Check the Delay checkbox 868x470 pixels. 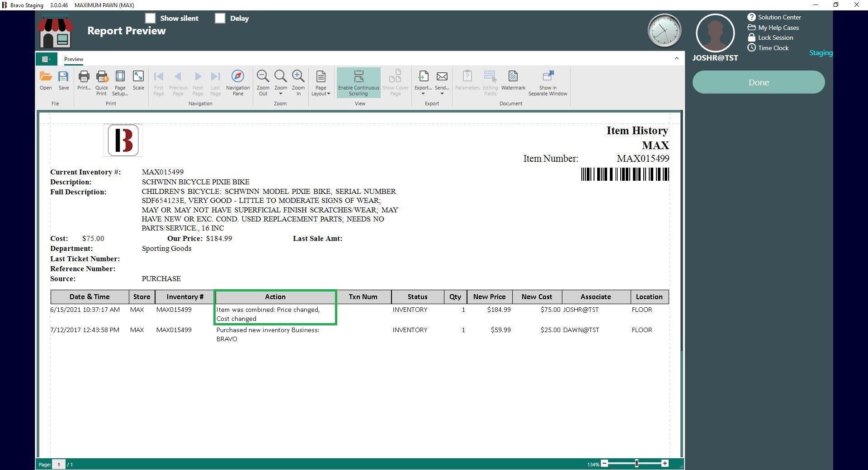coord(220,18)
